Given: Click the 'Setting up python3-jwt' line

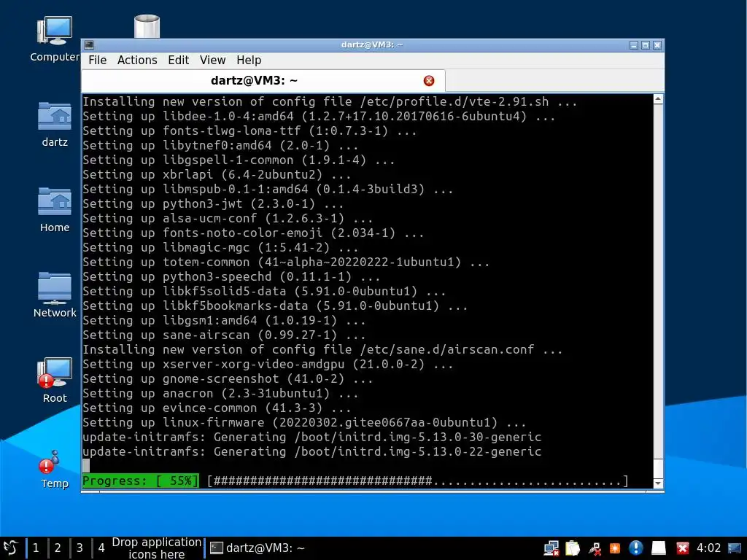Looking at the screenshot, I should click(x=213, y=204).
